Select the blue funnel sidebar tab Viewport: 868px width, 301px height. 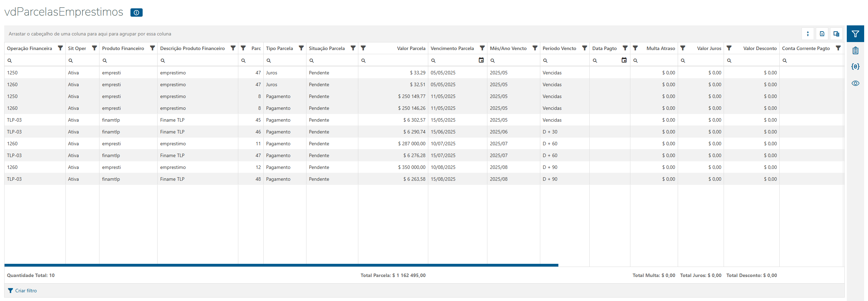pos(855,34)
